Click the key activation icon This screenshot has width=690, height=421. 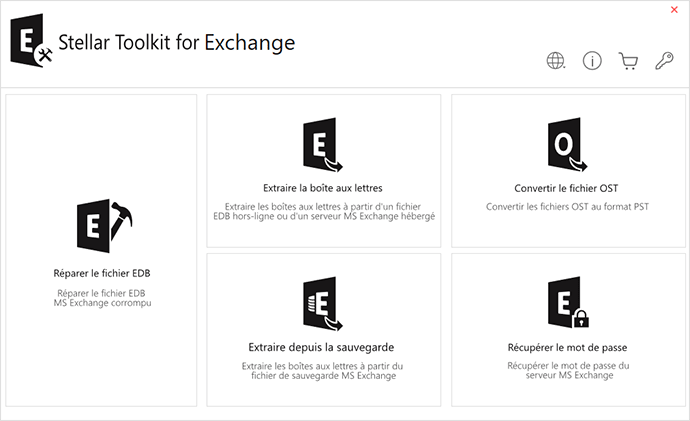664,61
